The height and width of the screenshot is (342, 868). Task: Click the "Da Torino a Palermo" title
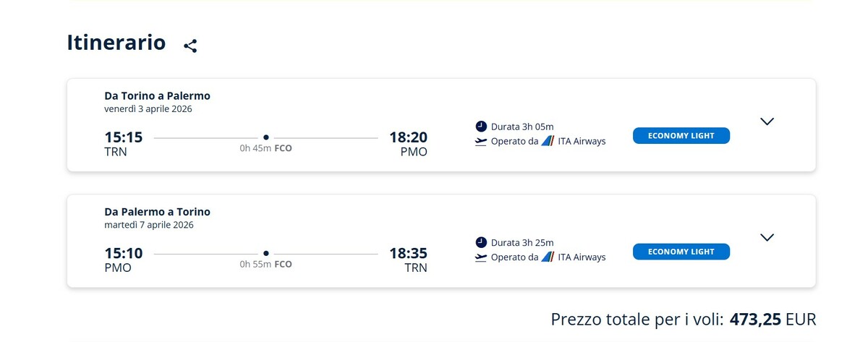coord(157,95)
